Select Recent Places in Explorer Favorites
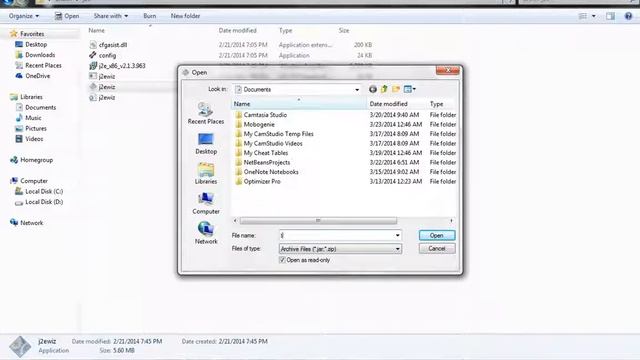Image resolution: width=640 pixels, height=360 pixels. point(38,65)
